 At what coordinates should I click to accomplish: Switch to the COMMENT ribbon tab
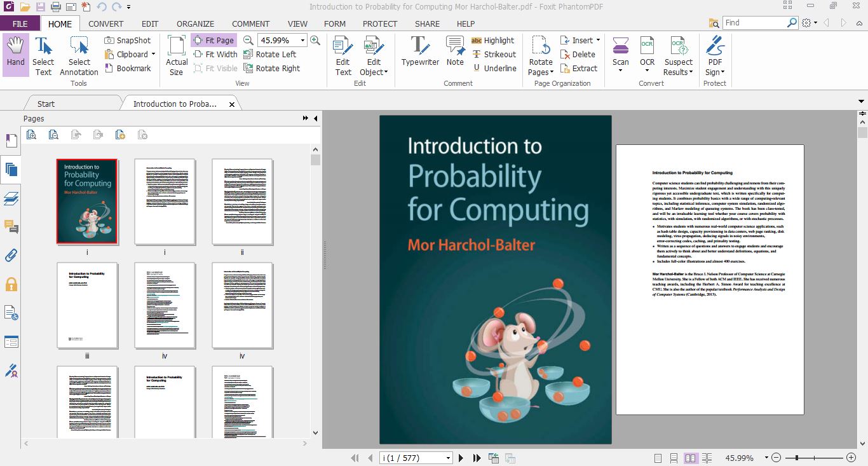[x=251, y=24]
